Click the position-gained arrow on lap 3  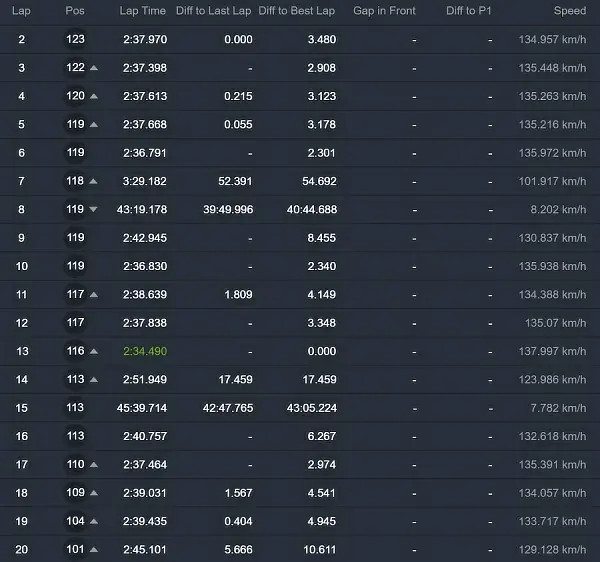(x=94, y=68)
